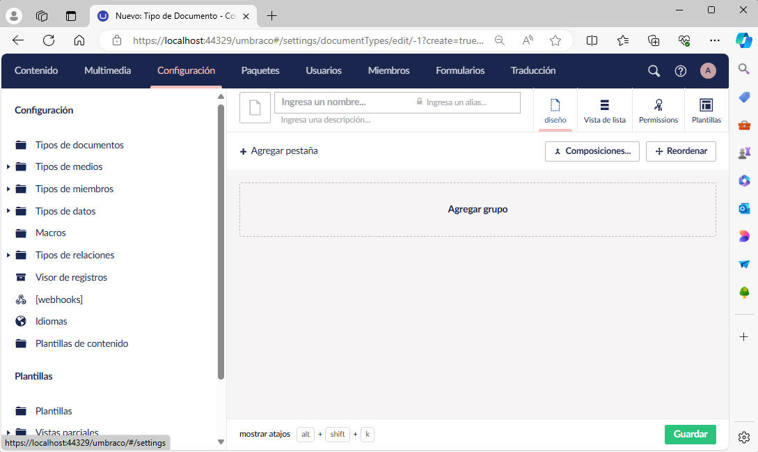The image size is (758, 452).
Task: Click the webhooks icon in tree
Action: pyautogui.click(x=21, y=300)
